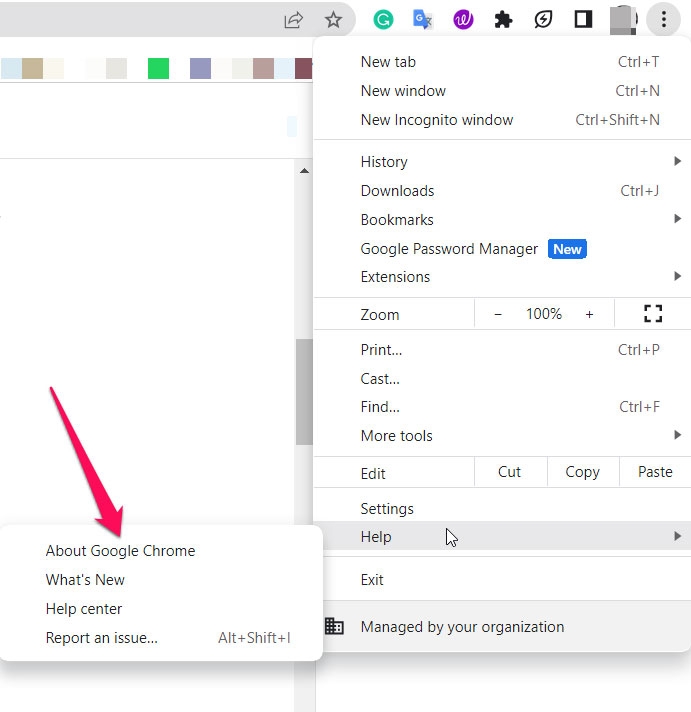Click the tan bookmark favicon
The image size is (691, 712).
pyautogui.click(x=32, y=69)
